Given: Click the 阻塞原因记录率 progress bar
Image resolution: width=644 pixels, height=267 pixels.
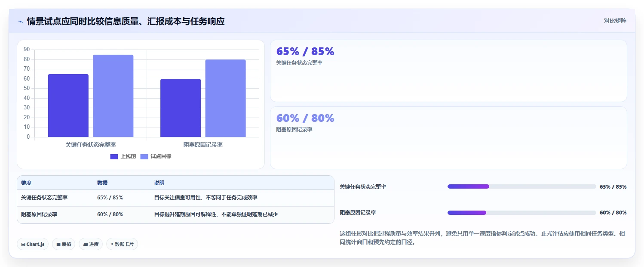Looking at the screenshot, I should point(521,213).
